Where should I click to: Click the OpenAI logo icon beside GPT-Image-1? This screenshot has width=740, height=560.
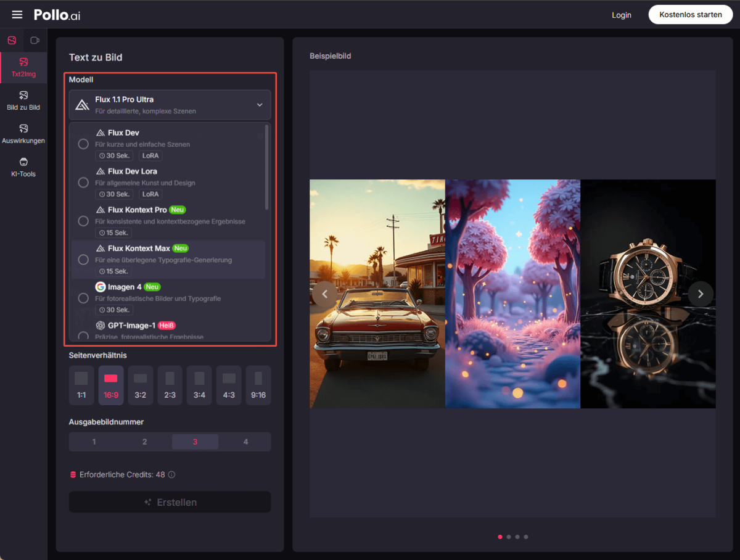101,325
